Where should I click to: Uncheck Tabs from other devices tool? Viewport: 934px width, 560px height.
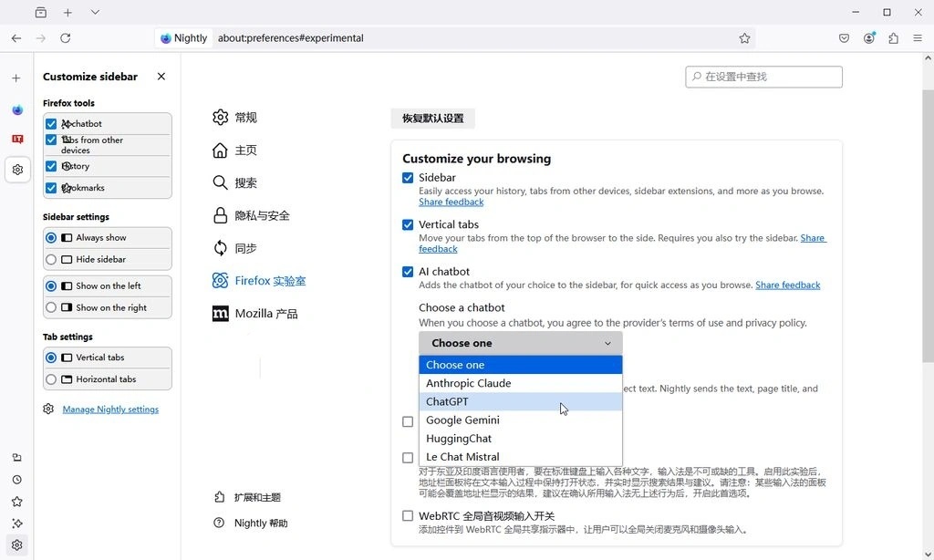point(51,140)
